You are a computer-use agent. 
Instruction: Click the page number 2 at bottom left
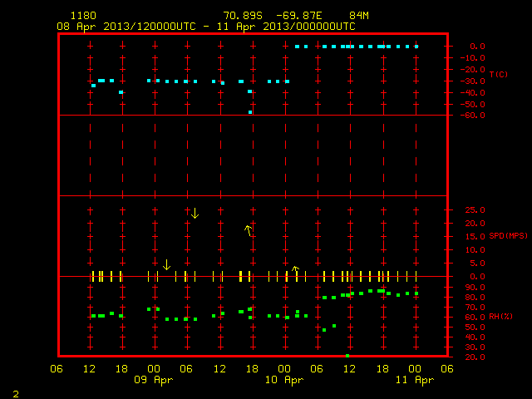[x=16, y=394]
